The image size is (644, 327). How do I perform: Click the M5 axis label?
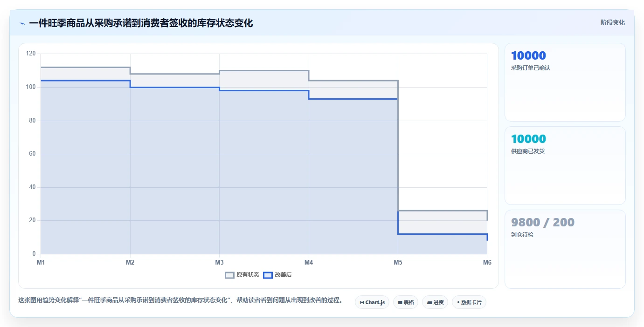(x=398, y=263)
